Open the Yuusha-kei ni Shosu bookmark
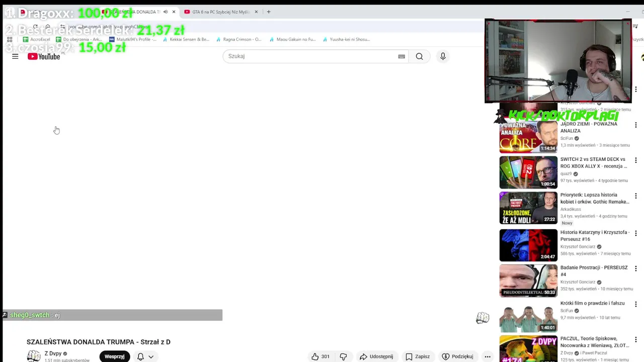 [x=346, y=39]
